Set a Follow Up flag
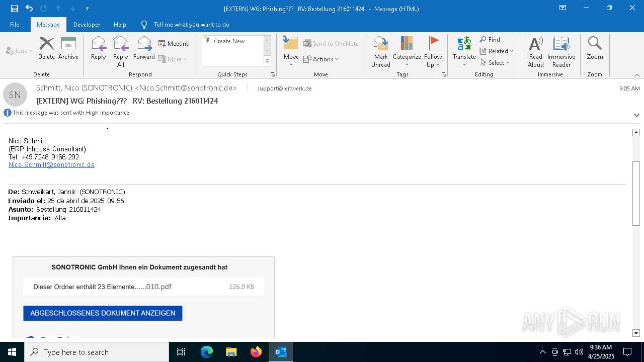Screen dimensions: 644x362 (433, 52)
